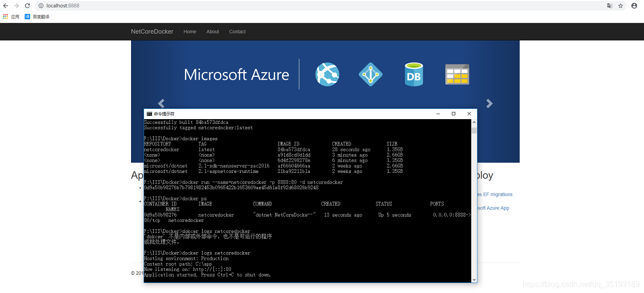Screen dimensions: 644x293
Task: Click container ID 0d9a50b98276
Action: pyautogui.click(x=160, y=215)
